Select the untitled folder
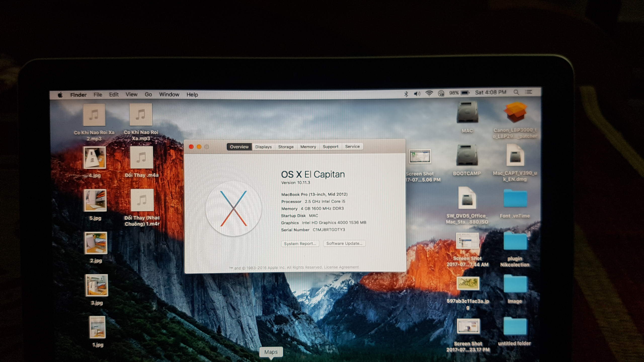Viewport: 644px width, 362px height. coord(515,326)
